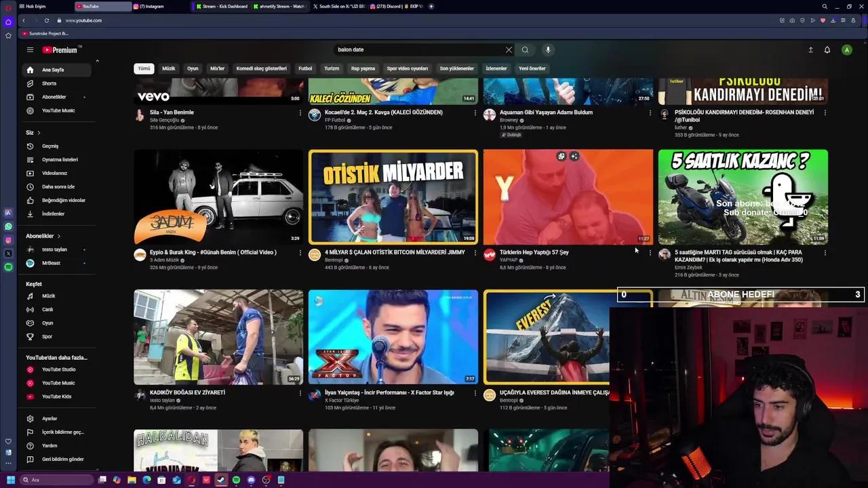Select the Son yüklenenler filter chip
868x488 pixels.
[456, 68]
